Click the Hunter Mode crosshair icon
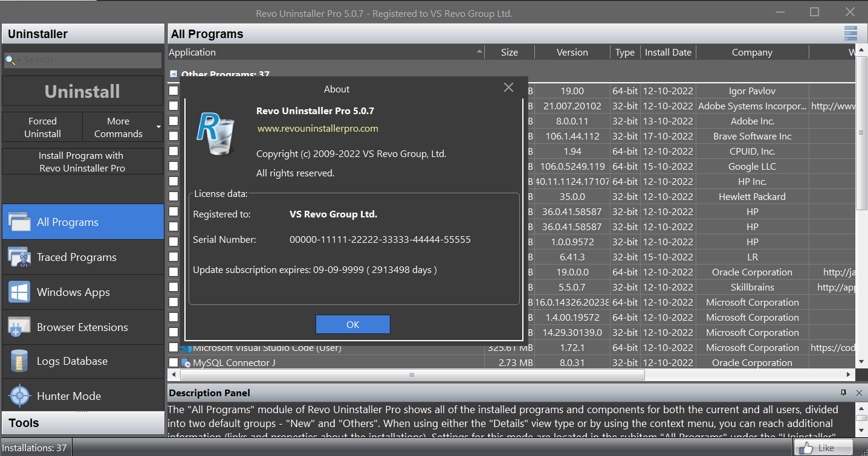This screenshot has width=868, height=456. point(19,396)
